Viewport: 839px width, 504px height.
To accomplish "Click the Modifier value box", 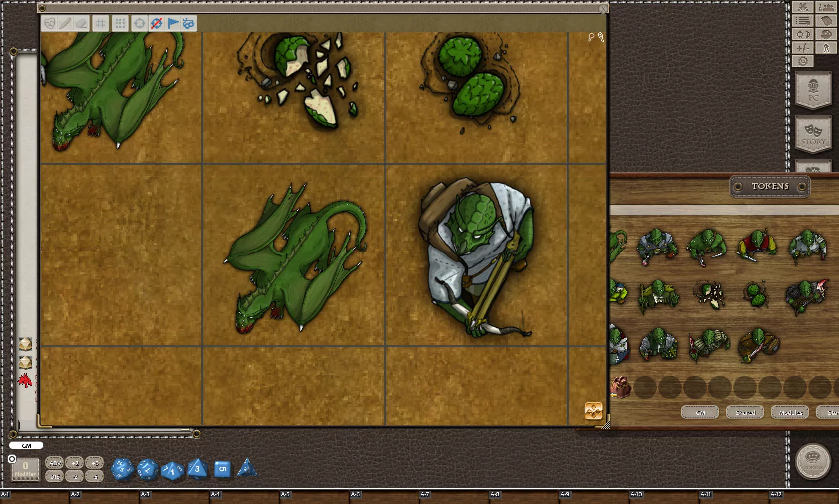I will (25, 470).
